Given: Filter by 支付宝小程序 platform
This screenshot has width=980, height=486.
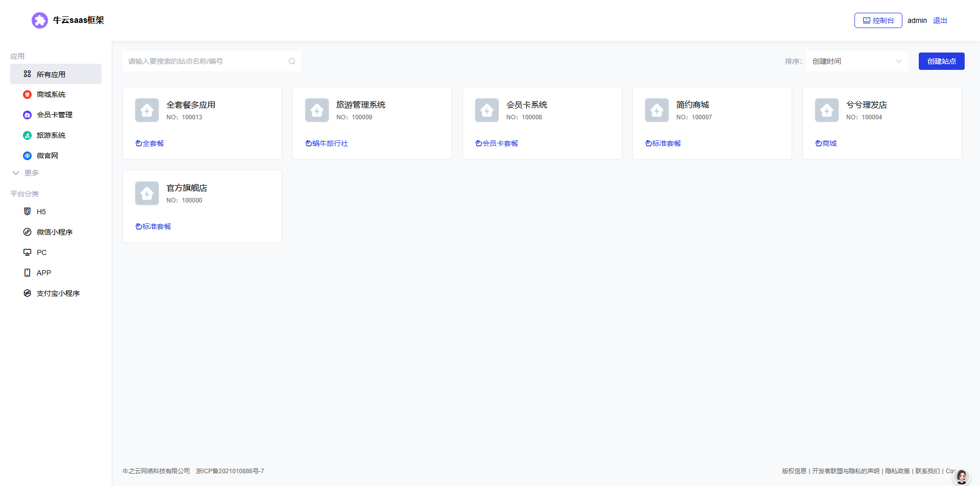Looking at the screenshot, I should coord(56,293).
